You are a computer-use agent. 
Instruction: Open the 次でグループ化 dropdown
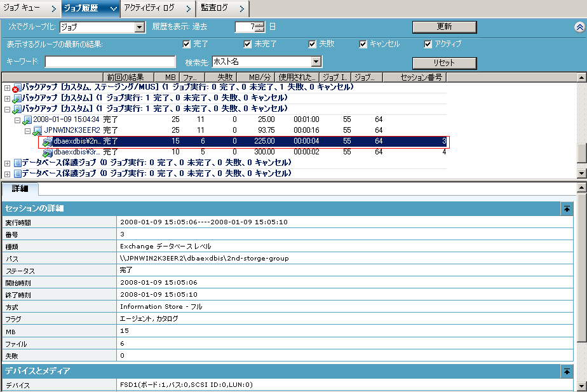pyautogui.click(x=139, y=27)
